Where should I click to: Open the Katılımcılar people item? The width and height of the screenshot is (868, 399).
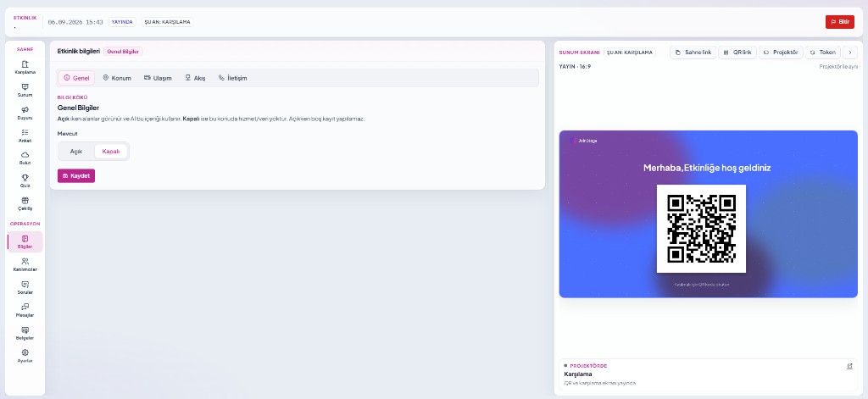25,264
